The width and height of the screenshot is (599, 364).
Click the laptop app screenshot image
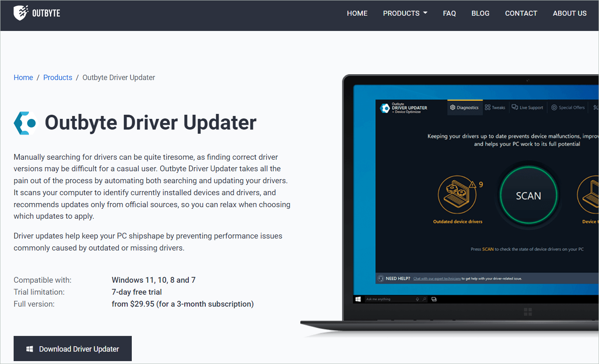click(x=449, y=206)
